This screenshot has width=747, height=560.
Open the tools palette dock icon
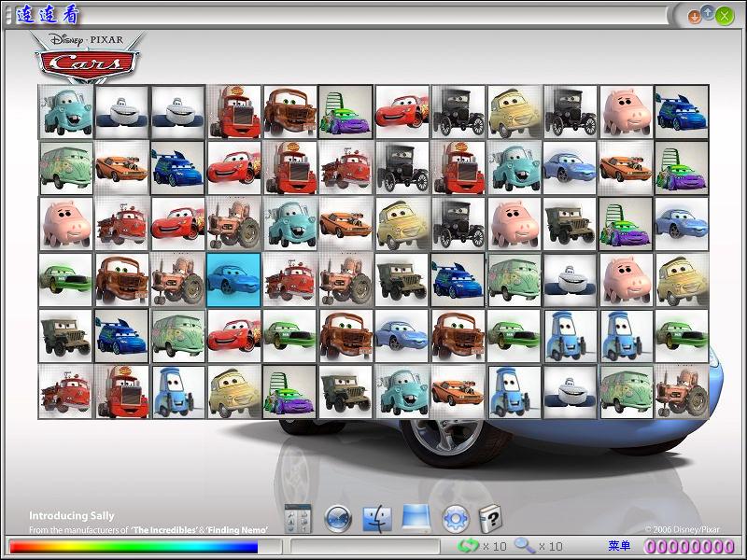coord(298,518)
